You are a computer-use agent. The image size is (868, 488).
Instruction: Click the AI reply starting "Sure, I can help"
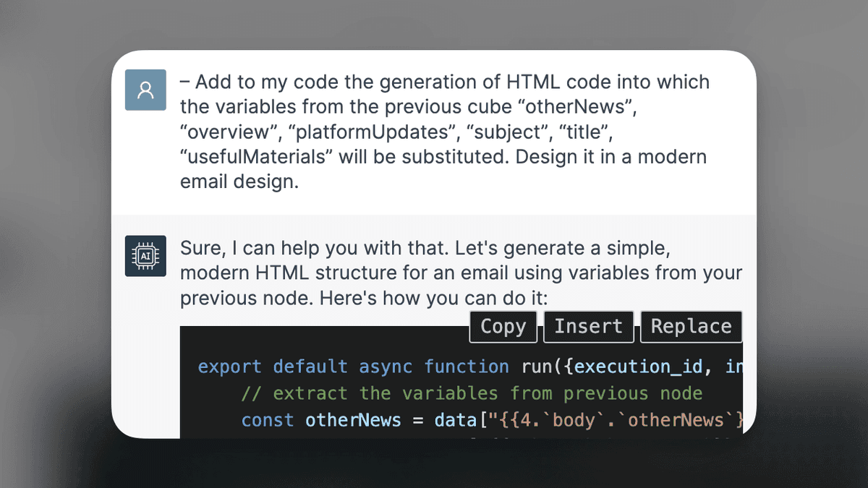click(x=461, y=273)
